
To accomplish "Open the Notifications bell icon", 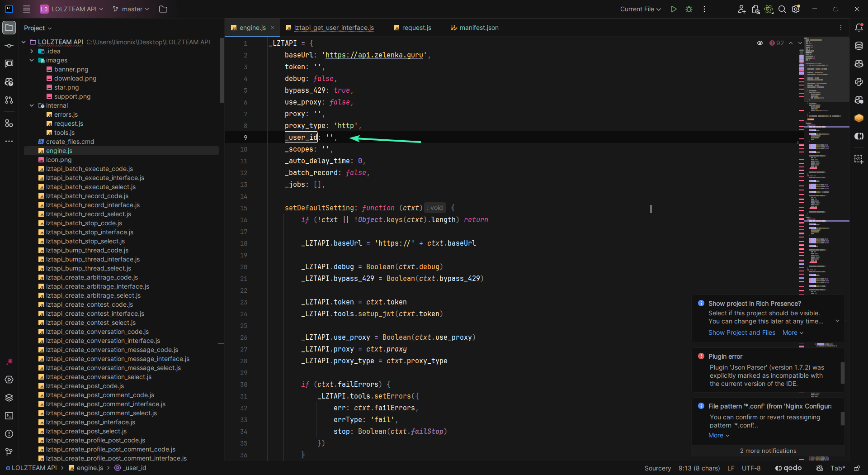I will click(x=859, y=28).
